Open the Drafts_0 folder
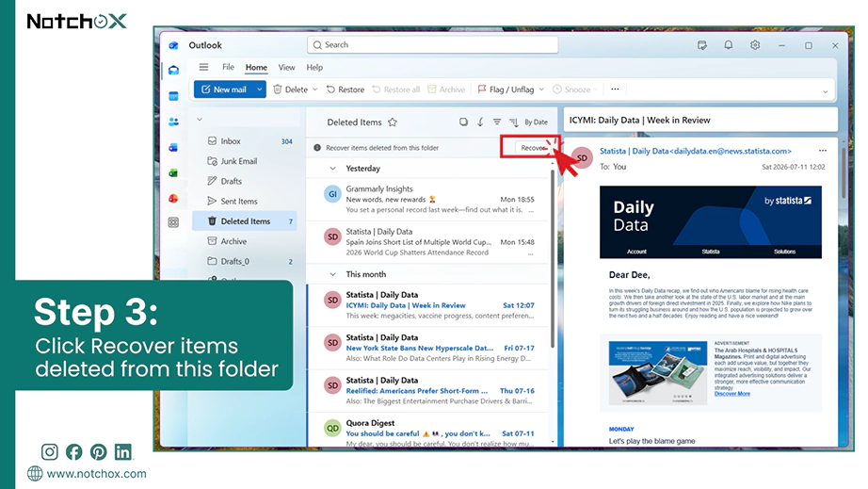 coord(245,261)
